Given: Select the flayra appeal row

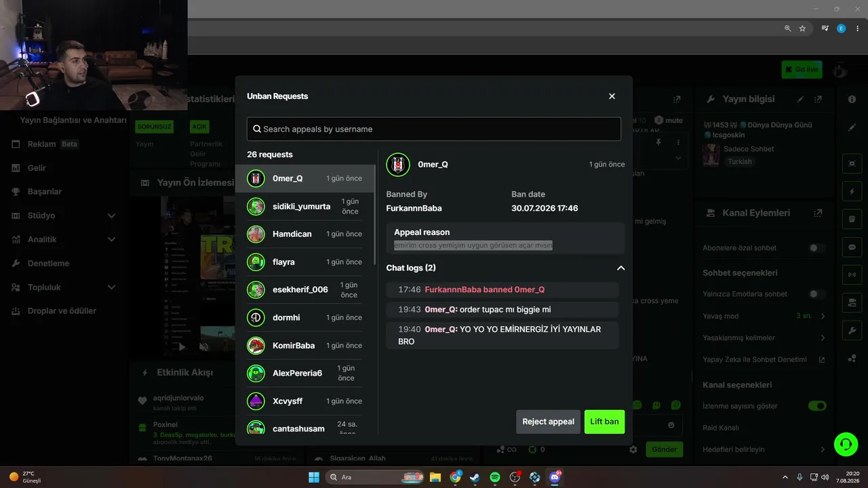Looking at the screenshot, I should (x=304, y=262).
